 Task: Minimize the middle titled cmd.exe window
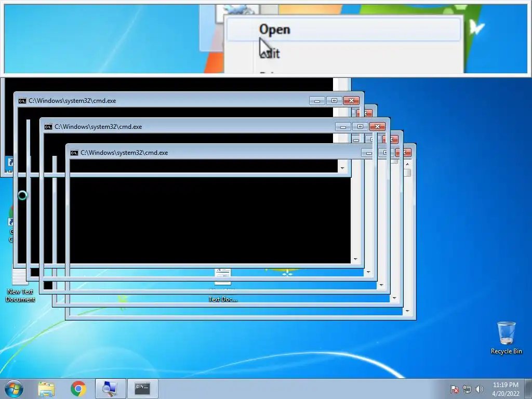(x=343, y=127)
